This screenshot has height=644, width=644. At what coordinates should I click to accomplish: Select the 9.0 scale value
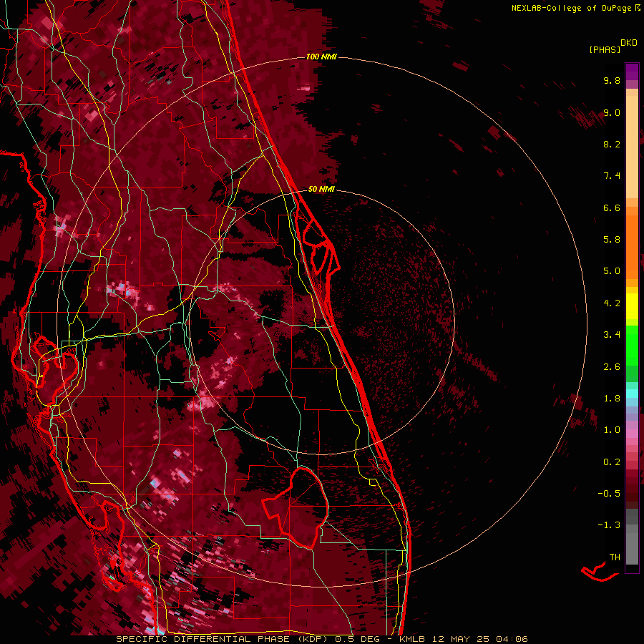(x=612, y=112)
